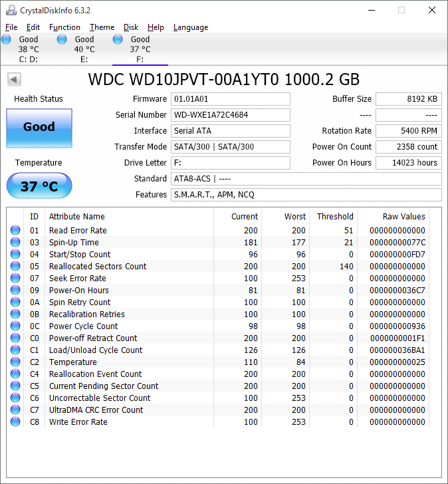The image size is (448, 484).
Task: Click the Drive Letter field F:
Action: click(231, 163)
